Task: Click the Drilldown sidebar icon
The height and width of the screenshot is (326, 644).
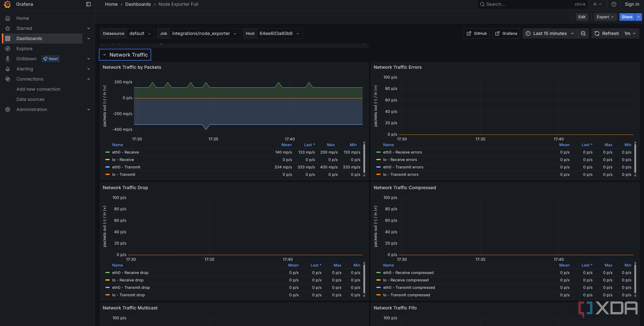Action: point(8,59)
